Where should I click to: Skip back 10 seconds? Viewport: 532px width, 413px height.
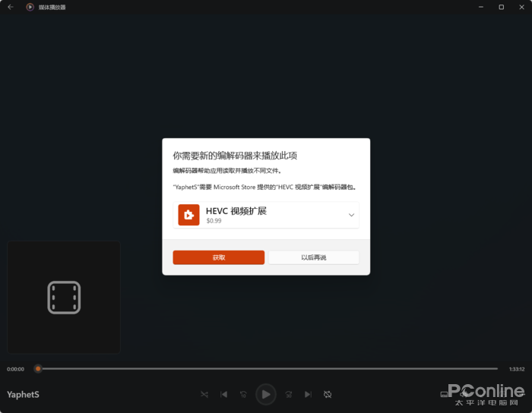pyautogui.click(x=243, y=394)
